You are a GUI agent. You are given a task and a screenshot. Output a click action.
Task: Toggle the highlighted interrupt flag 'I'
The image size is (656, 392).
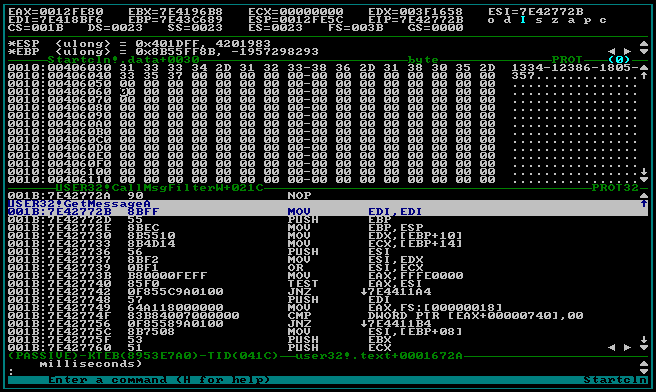point(523,20)
